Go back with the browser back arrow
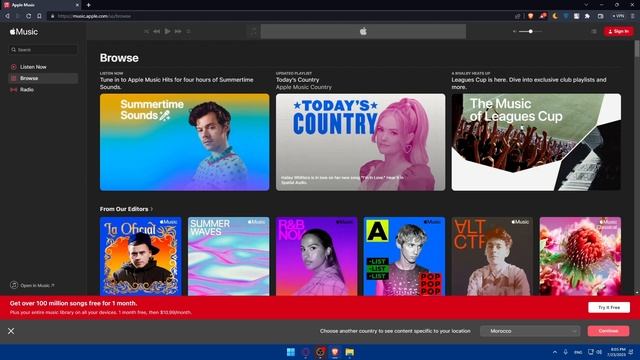Image resolution: width=640 pixels, height=360 pixels. [x=7, y=16]
